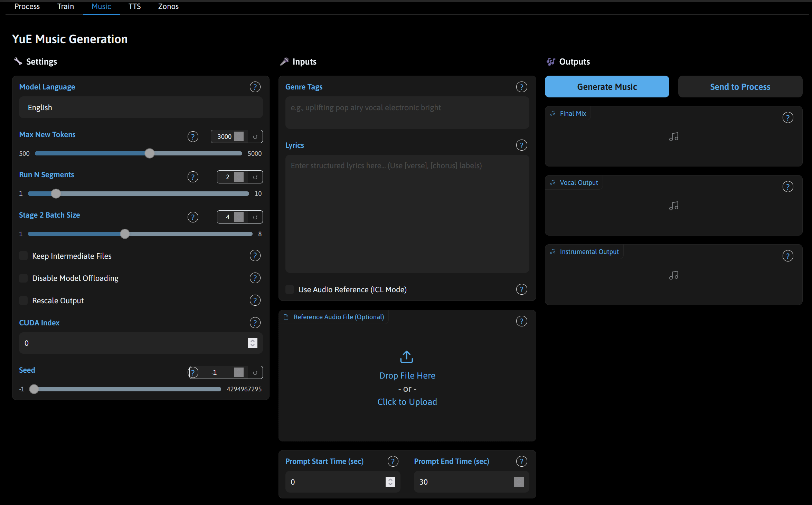
Task: Switch to the TTS tab
Action: tap(134, 6)
